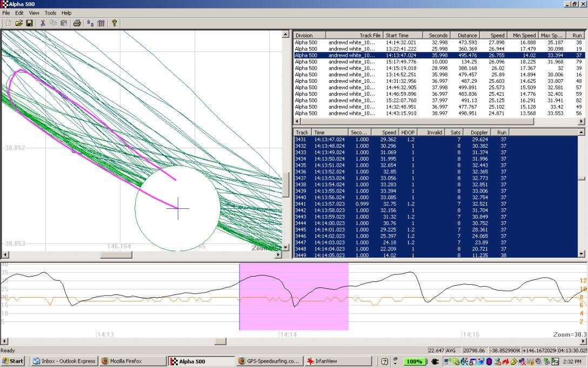Click the yellow question mark Help icon
Image resolution: width=588 pixels, height=368 pixels.
[x=114, y=23]
